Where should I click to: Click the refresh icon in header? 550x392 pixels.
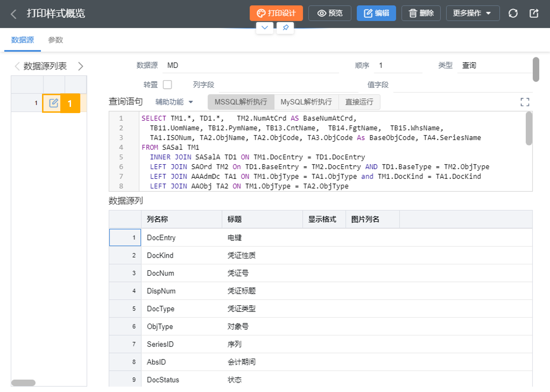pyautogui.click(x=513, y=13)
